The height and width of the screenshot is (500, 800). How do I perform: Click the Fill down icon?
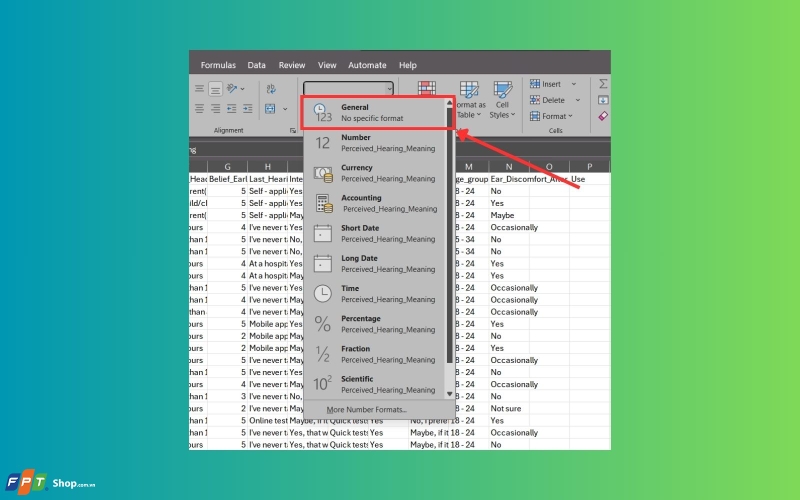(603, 100)
